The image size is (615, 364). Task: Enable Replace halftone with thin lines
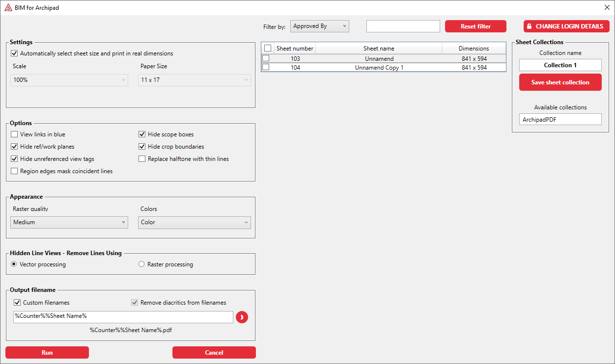[142, 159]
